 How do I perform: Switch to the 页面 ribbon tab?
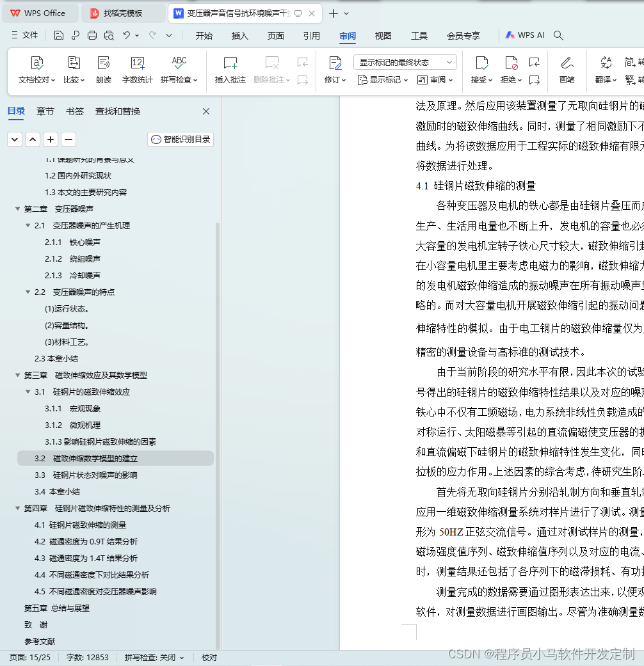[275, 36]
